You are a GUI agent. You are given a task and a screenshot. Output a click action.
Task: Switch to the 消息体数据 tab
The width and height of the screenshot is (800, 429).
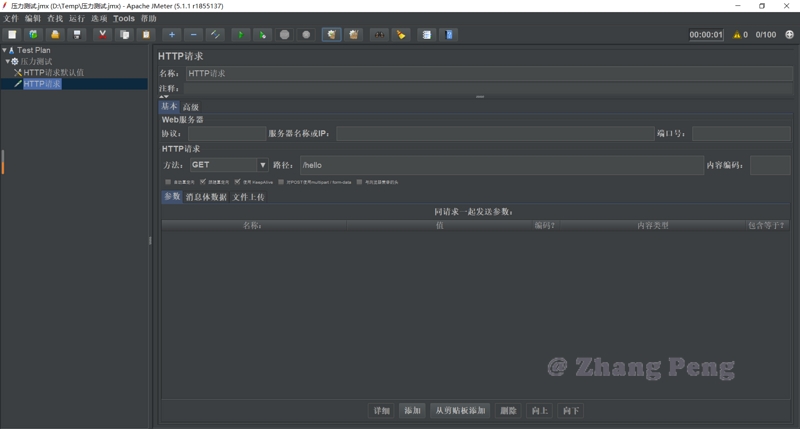point(206,197)
